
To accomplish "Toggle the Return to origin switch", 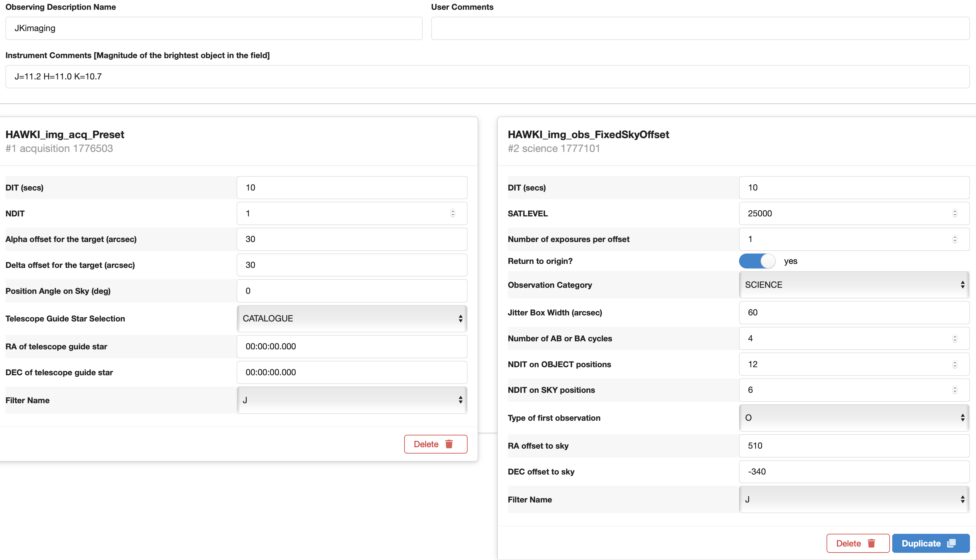I will [x=757, y=261].
